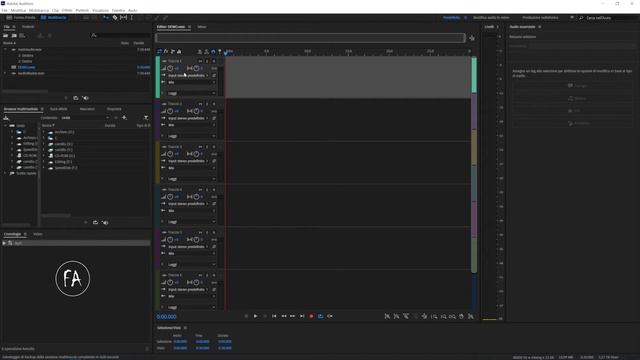Image resolution: width=640 pixels, height=360 pixels.
Task: Click the Zoom In amplitude icon
Action: point(387,316)
